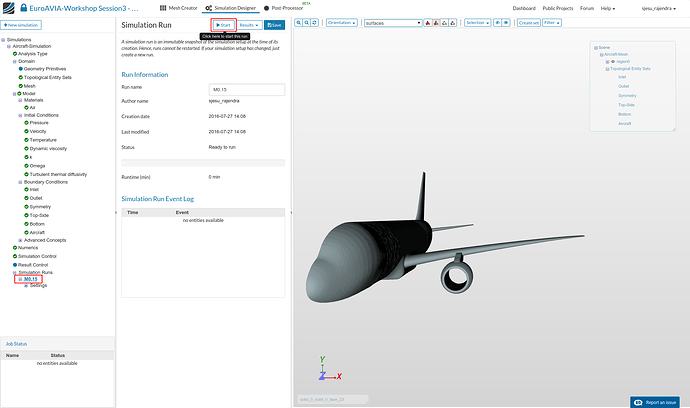Click the zoom in icon in viewer toolbar
The image size is (690, 408).
[299, 22]
